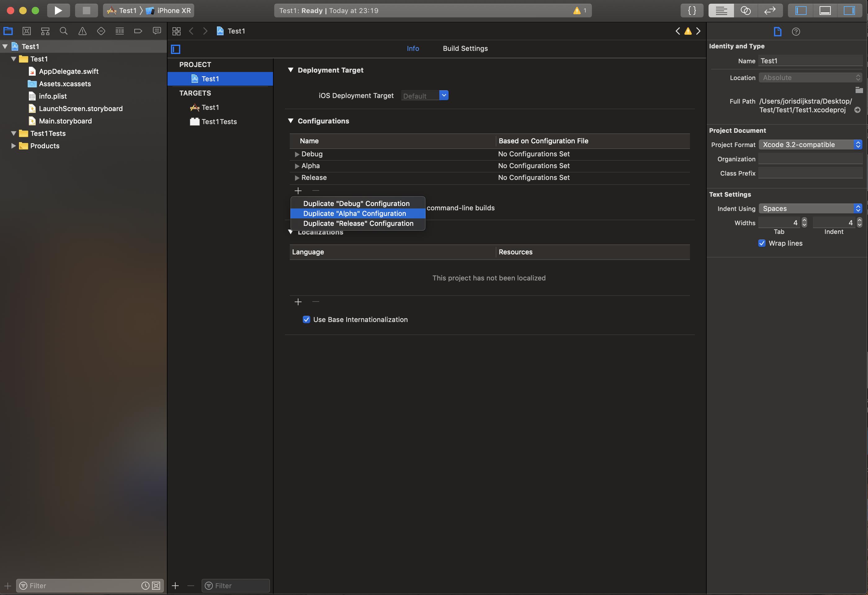868x595 pixels.
Task: Reveal Full Path arrow in Finder
Action: point(857,110)
